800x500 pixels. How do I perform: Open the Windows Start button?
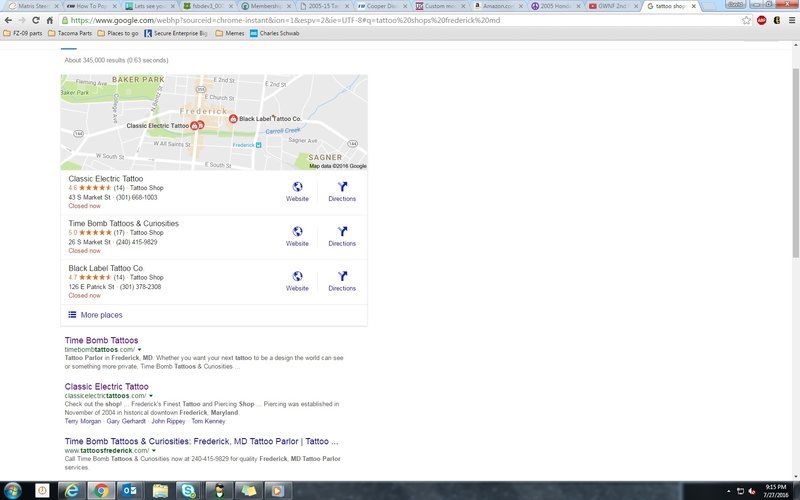[13, 491]
